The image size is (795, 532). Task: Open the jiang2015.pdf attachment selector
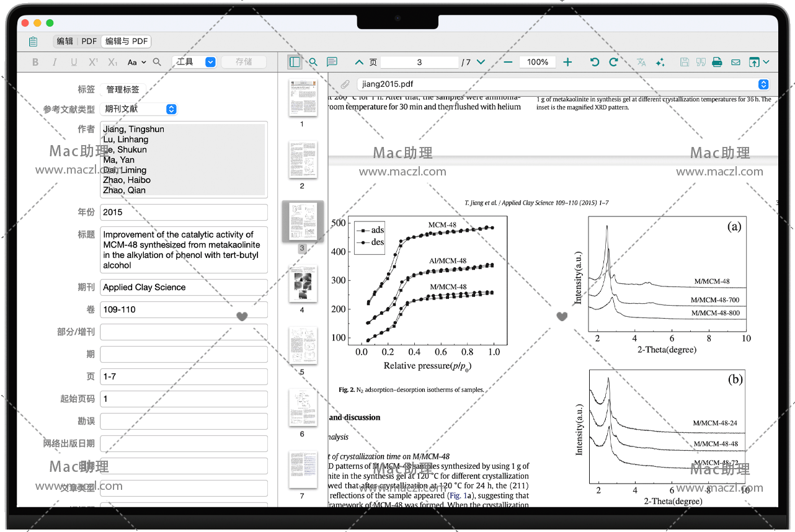[x=763, y=84]
